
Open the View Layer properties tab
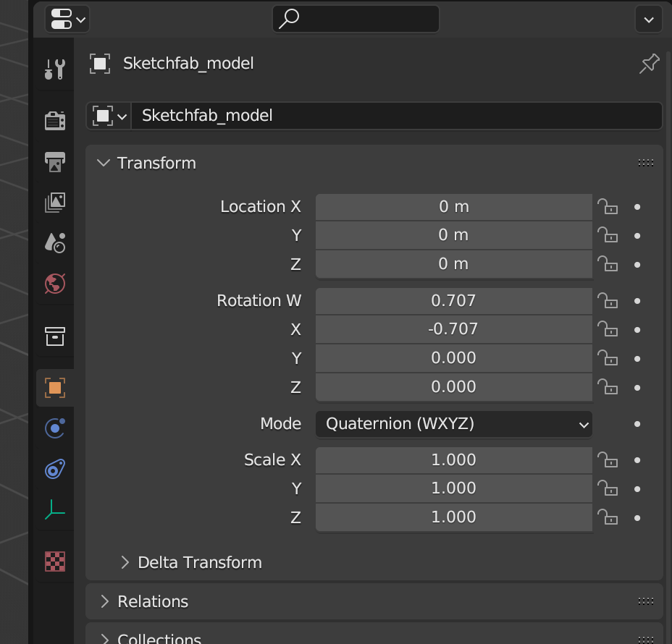click(x=55, y=203)
